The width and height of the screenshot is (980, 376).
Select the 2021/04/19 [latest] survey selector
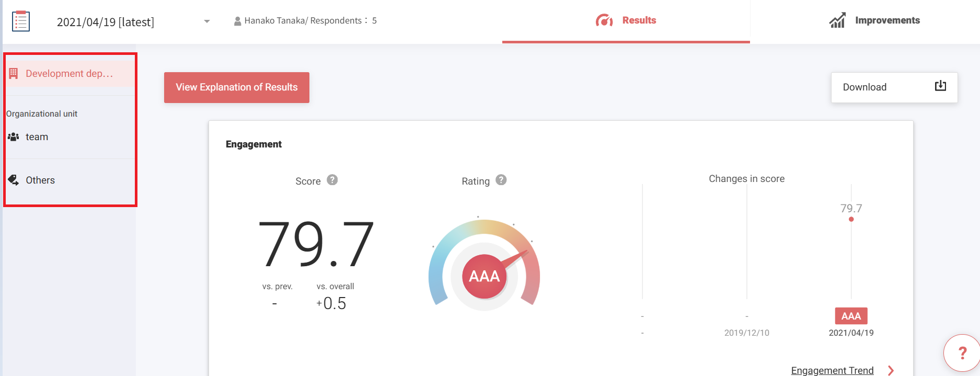tap(106, 22)
